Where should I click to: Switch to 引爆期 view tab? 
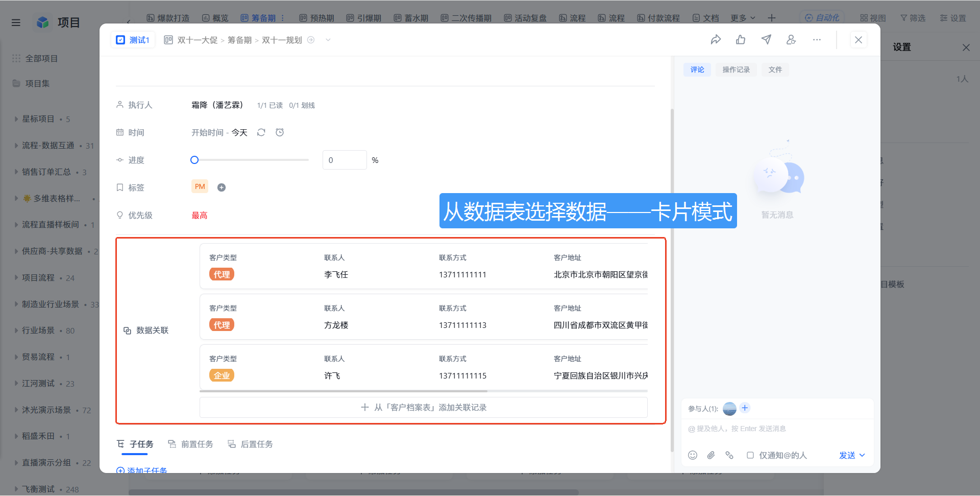click(x=364, y=18)
